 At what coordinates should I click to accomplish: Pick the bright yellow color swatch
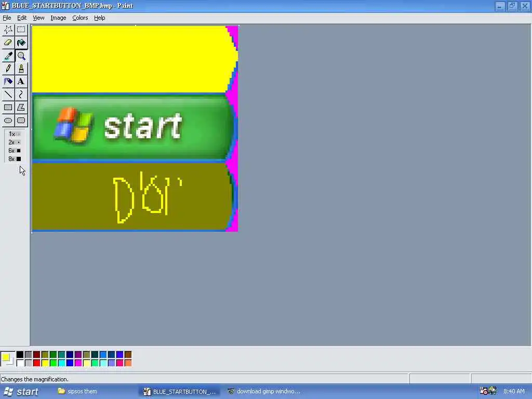coord(45,363)
